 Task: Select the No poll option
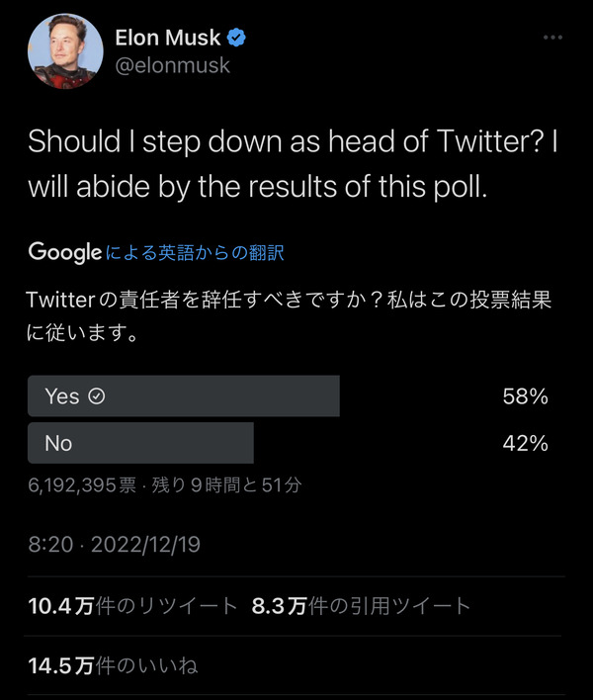coord(140,443)
